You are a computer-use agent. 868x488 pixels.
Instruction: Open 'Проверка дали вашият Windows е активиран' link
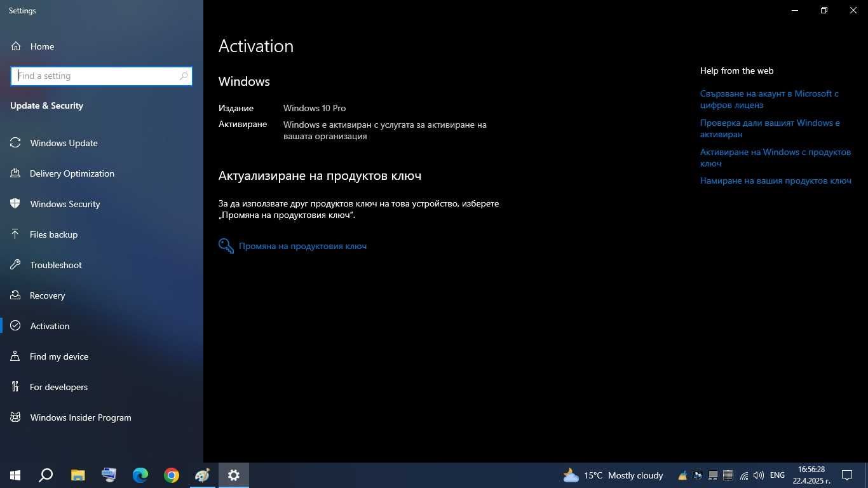point(770,128)
